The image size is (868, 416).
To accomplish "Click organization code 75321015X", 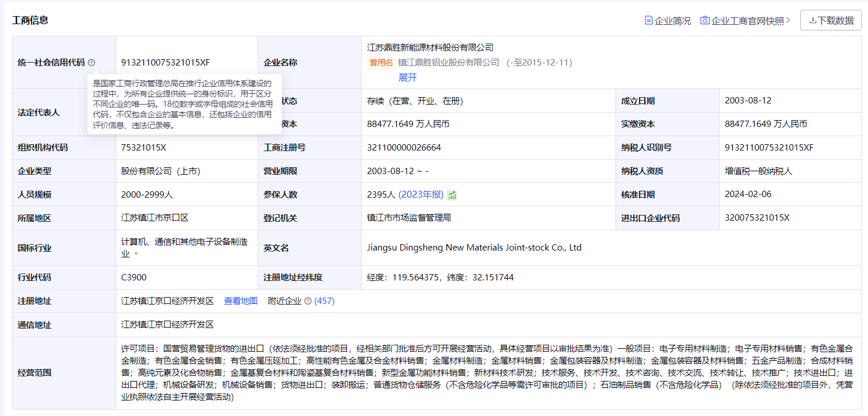I will tap(143, 148).
